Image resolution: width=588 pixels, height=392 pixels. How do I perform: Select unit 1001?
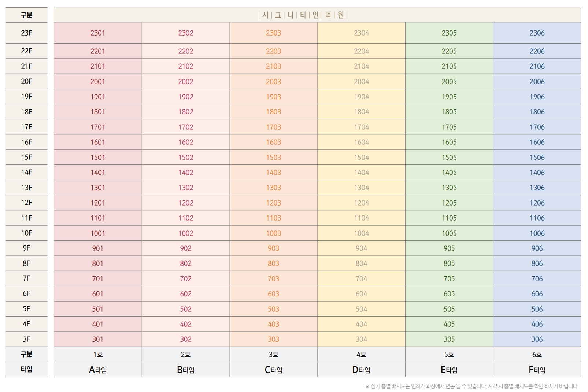pyautogui.click(x=98, y=233)
